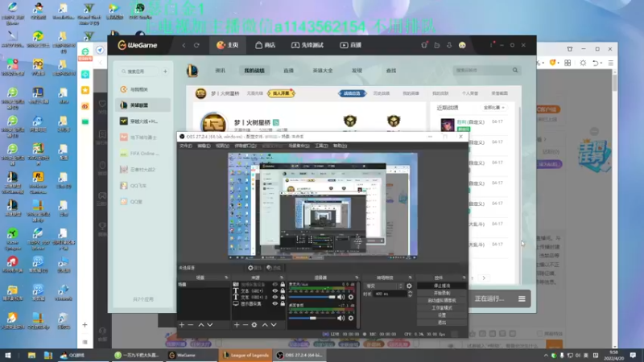This screenshot has width=644, height=362.
Task: Click OBS 停止推流 stop streaming button
Action: [442, 286]
